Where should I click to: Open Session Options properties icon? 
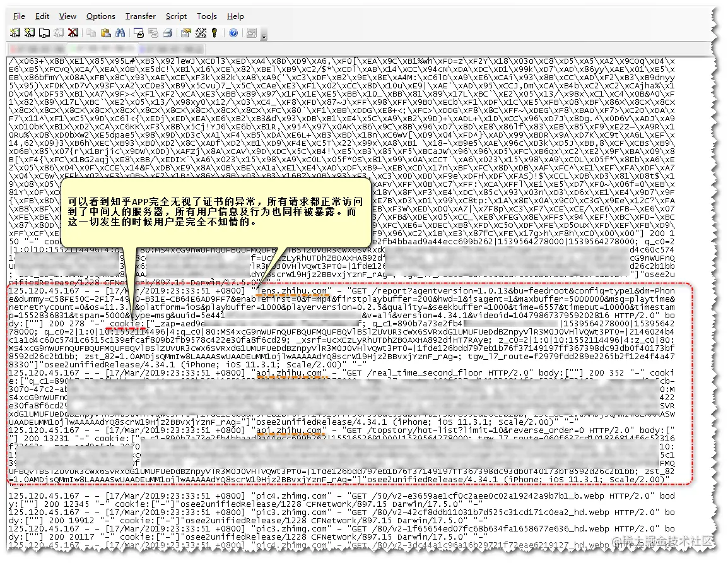click(186, 33)
